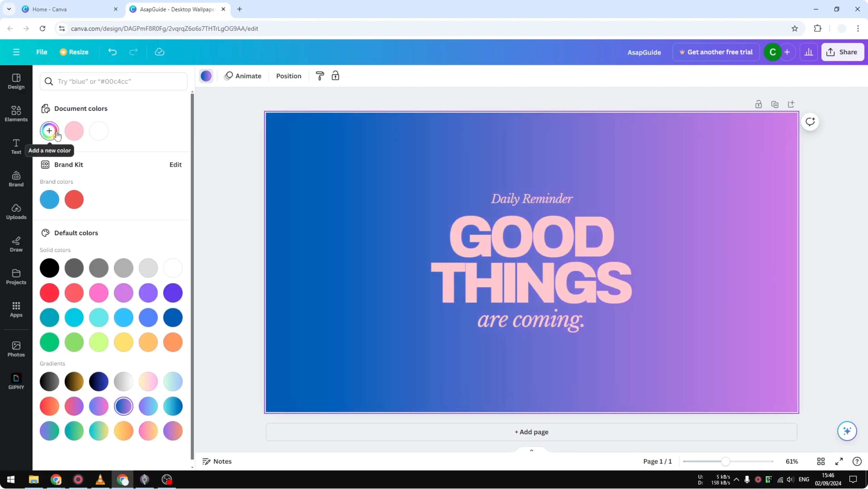Image resolution: width=868 pixels, height=489 pixels.
Task: Click Get another free trial
Action: point(716,52)
